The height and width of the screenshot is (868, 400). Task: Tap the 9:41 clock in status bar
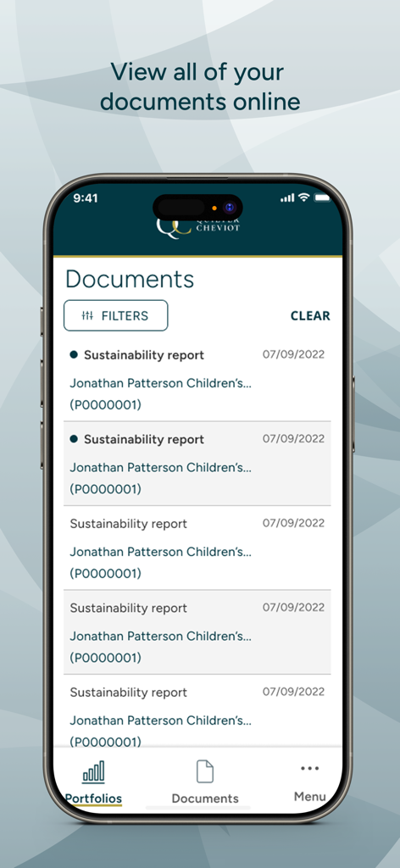pyautogui.click(x=86, y=198)
